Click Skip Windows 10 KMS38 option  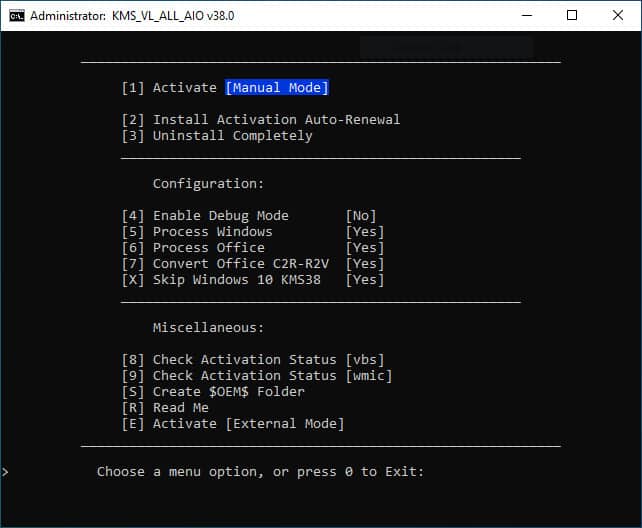pos(252,280)
